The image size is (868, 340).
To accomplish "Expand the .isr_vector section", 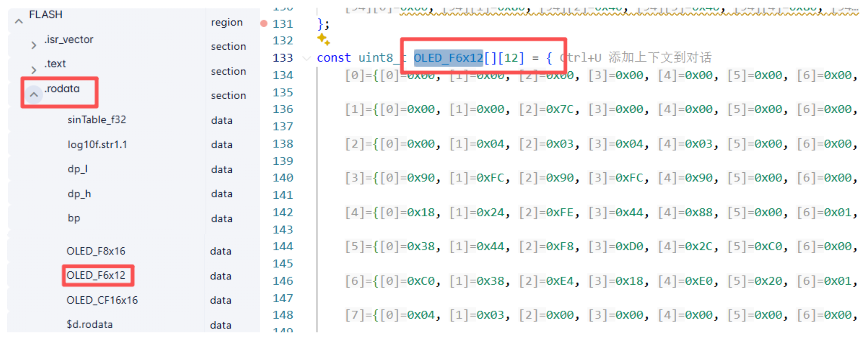I will (33, 45).
